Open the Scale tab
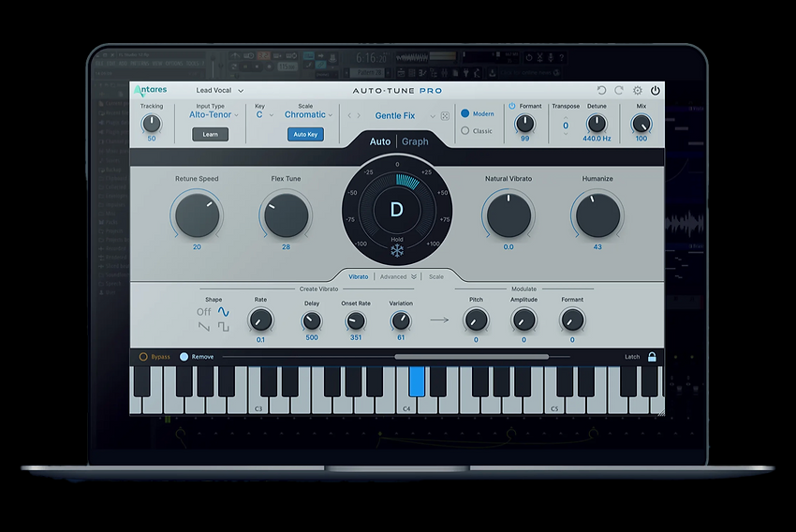Screen dimensions: 796x532 coord(436,276)
